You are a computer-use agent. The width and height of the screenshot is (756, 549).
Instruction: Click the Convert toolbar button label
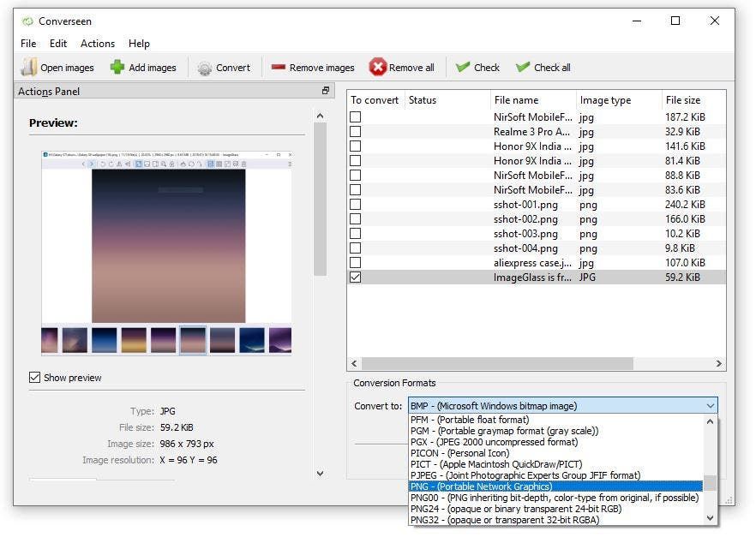pos(233,68)
